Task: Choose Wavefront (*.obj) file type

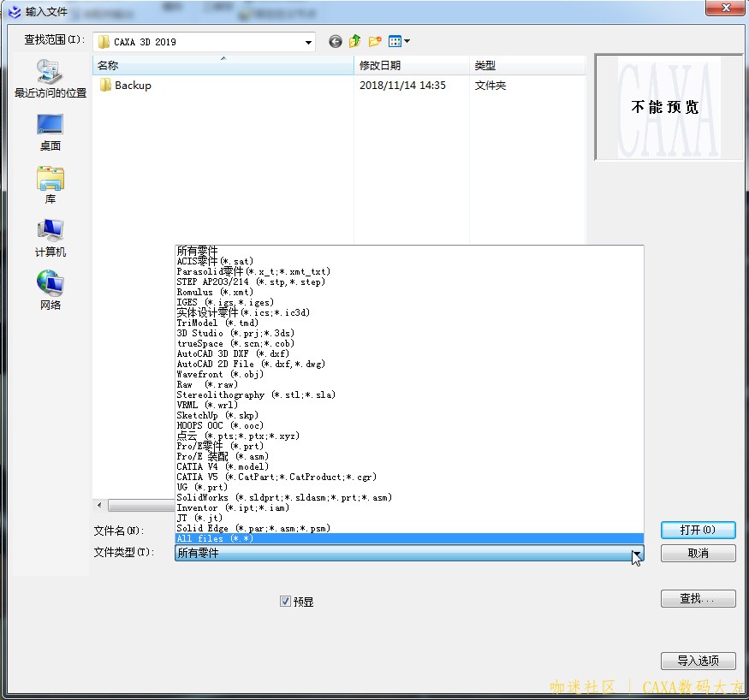Action: pos(409,374)
